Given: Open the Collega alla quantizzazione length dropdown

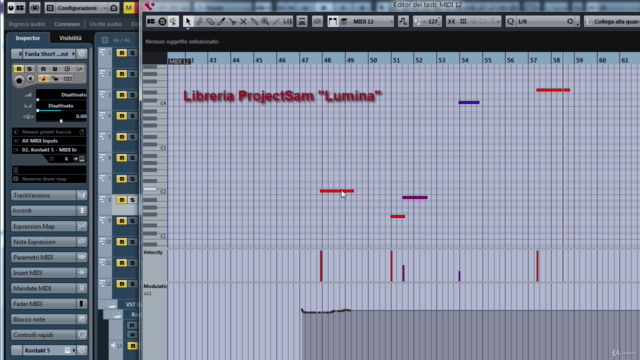Looking at the screenshot, I should click(x=612, y=22).
